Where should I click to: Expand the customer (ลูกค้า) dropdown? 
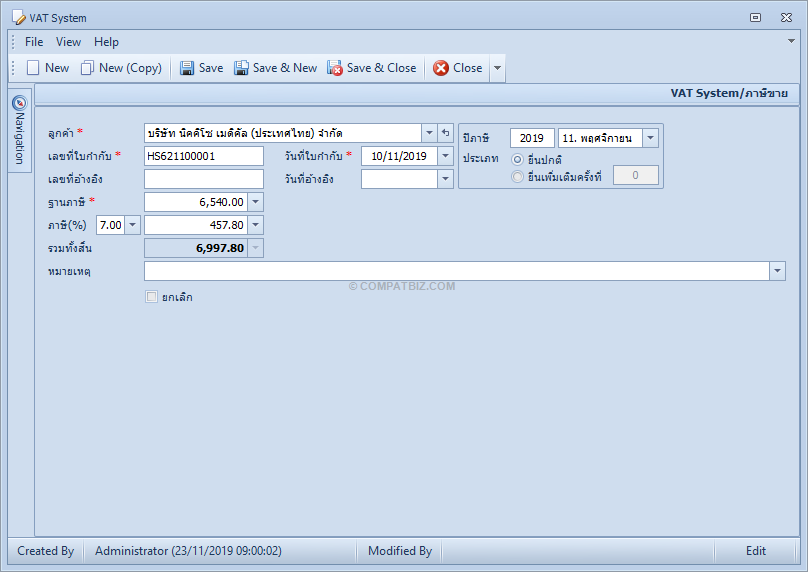point(429,133)
